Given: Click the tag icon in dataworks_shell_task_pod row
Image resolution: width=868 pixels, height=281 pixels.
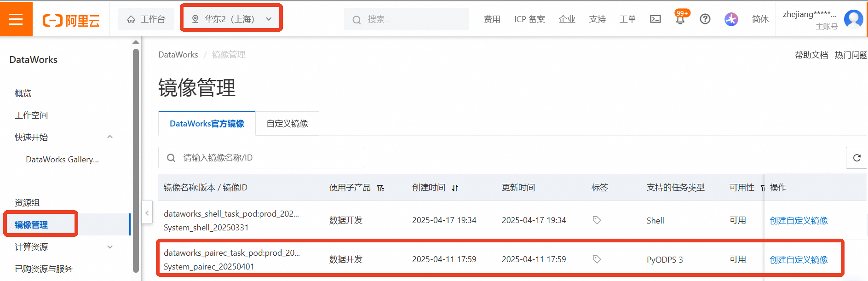Looking at the screenshot, I should tap(597, 220).
